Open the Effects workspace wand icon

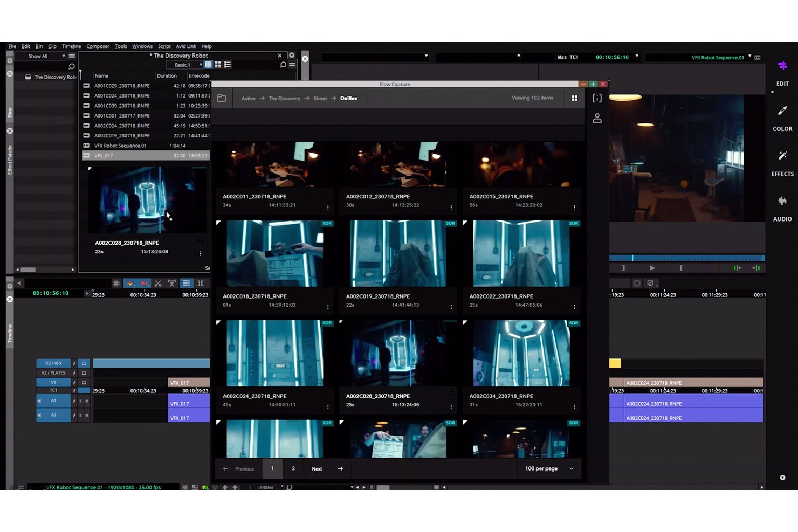(782, 156)
